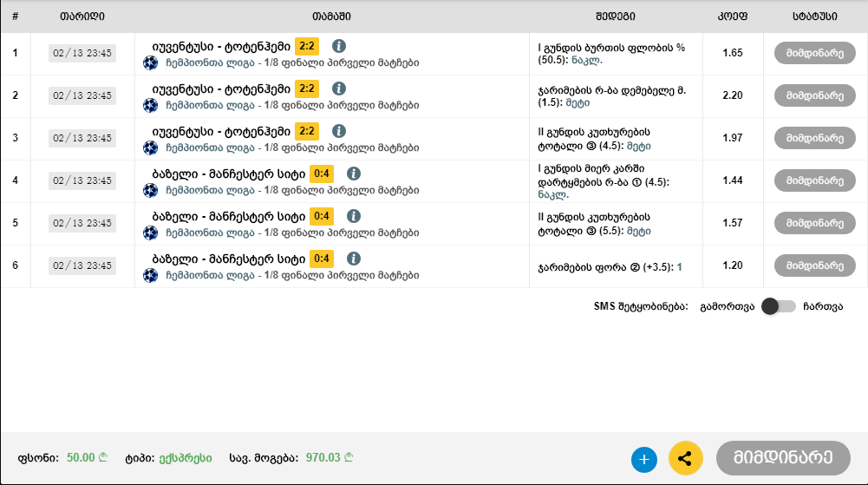Open info icon for bet row 5
The height and width of the screenshot is (485, 868).
(x=354, y=216)
